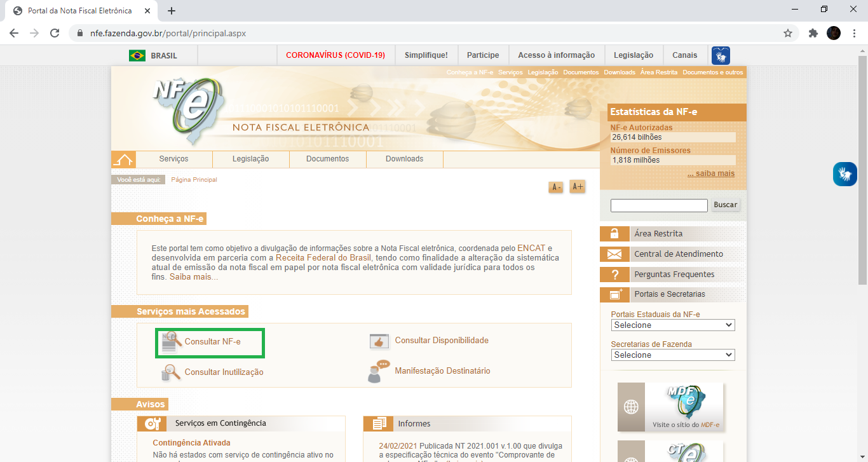Open the Consultar Disponibilidade link
This screenshot has width=868, height=462.
(442, 341)
